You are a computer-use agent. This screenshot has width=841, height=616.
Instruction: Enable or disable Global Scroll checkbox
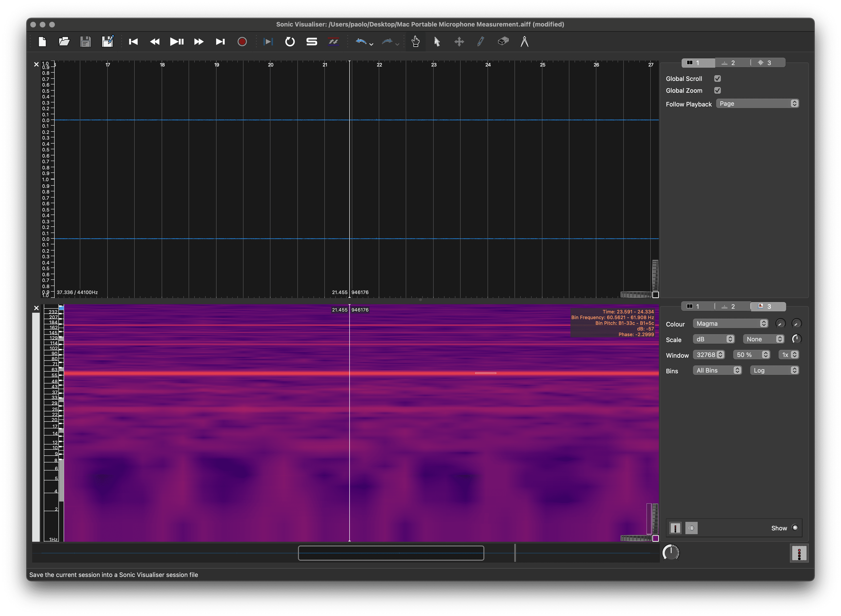click(717, 79)
